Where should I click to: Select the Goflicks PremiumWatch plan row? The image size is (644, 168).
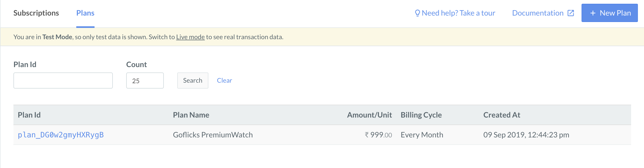pos(322,135)
